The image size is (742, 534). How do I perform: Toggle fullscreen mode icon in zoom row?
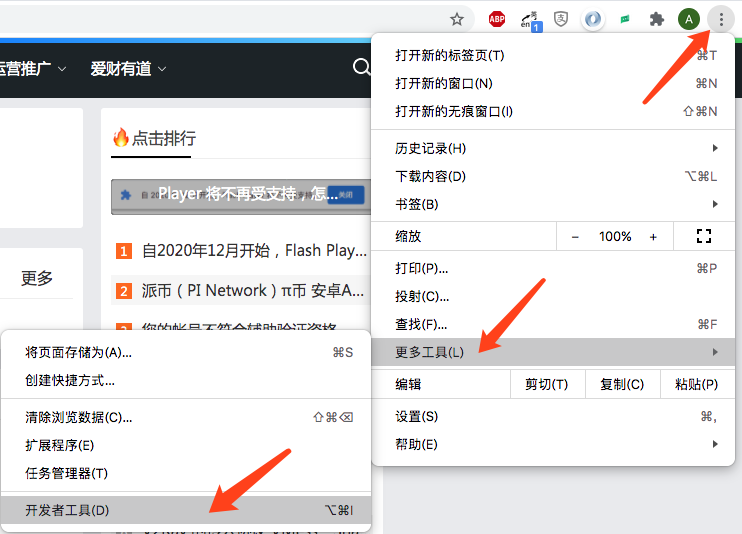(x=703, y=237)
